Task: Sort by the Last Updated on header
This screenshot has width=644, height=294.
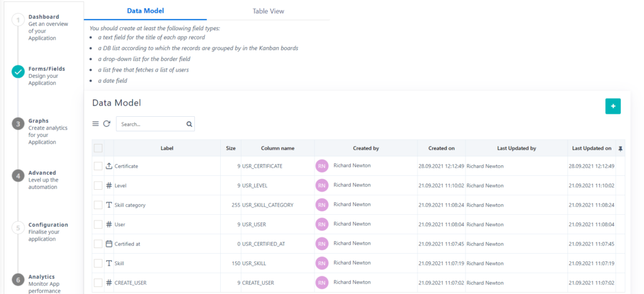Action: pyautogui.click(x=591, y=148)
